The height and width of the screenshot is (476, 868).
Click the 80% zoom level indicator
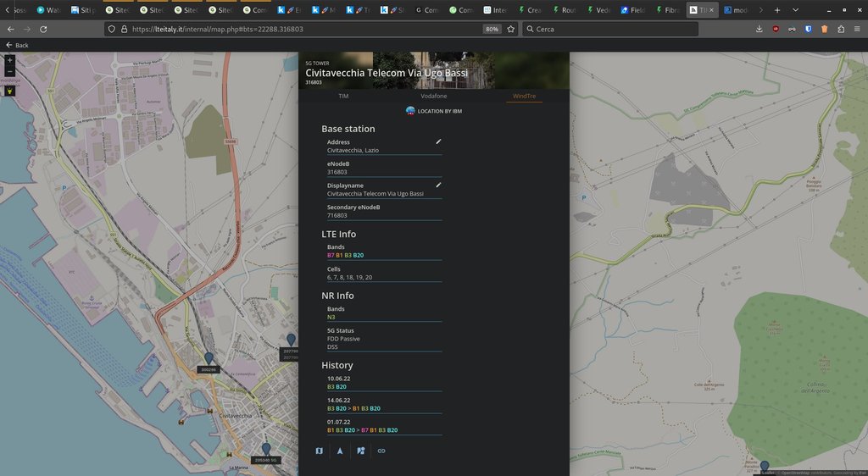pyautogui.click(x=492, y=29)
